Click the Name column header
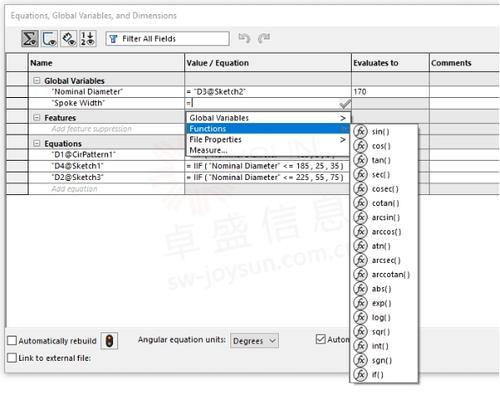 pyautogui.click(x=106, y=63)
